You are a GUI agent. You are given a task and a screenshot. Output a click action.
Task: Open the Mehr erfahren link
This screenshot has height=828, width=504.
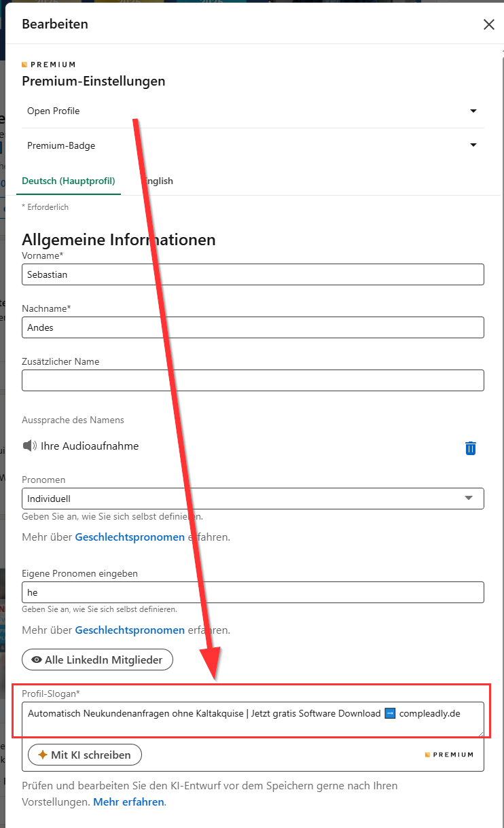[x=128, y=802]
